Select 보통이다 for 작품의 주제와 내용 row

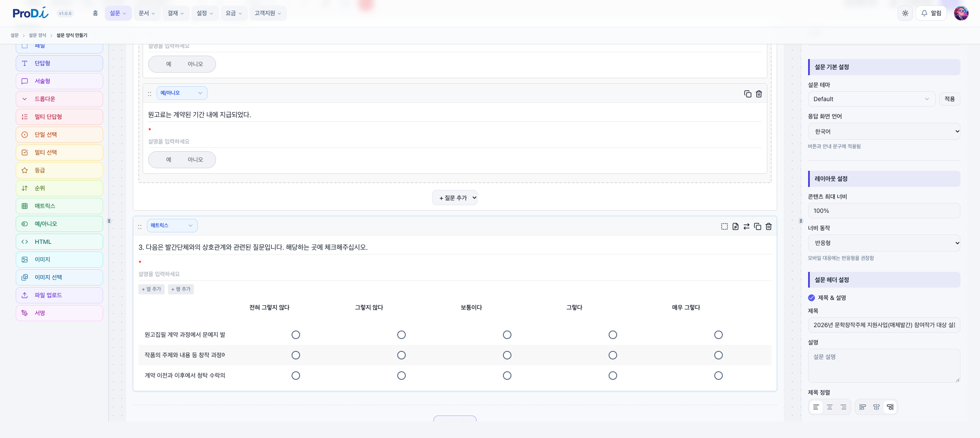pyautogui.click(x=507, y=355)
